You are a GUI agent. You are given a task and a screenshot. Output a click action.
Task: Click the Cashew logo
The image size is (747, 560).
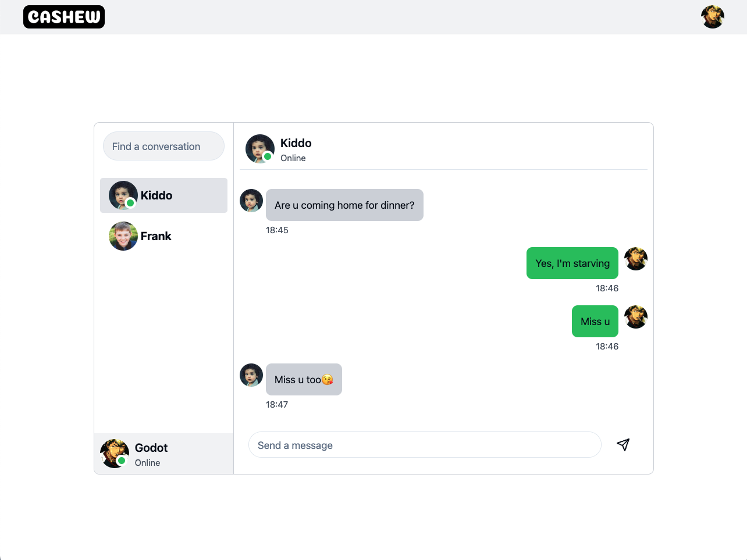click(64, 17)
